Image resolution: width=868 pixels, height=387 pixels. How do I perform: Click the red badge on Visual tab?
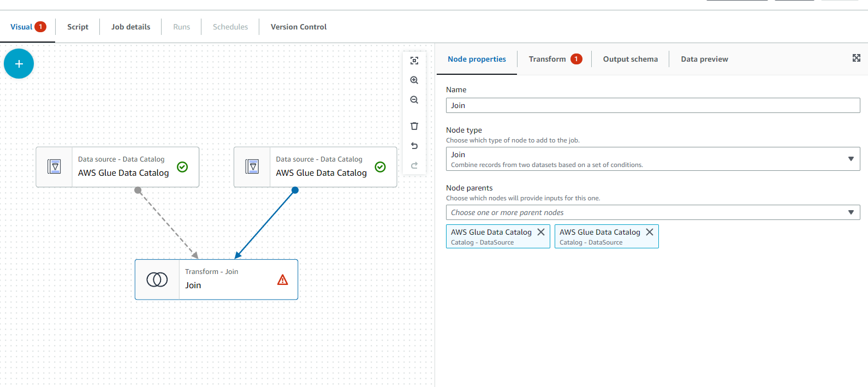click(x=40, y=27)
